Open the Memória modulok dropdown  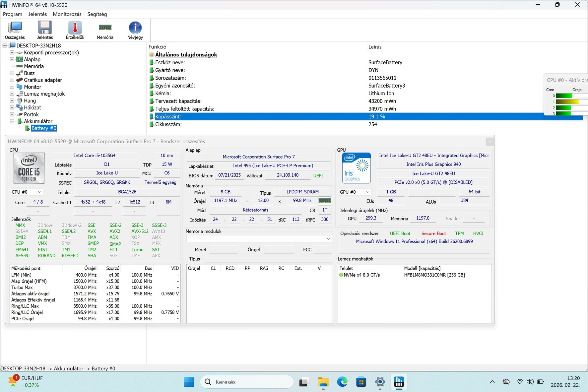259,239
